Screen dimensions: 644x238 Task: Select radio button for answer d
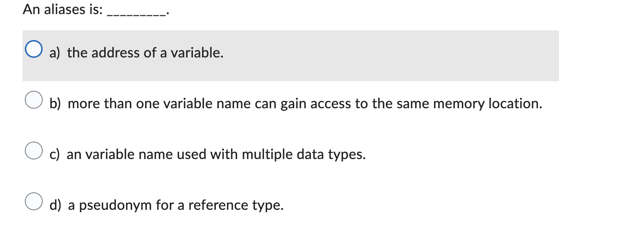pos(34,201)
